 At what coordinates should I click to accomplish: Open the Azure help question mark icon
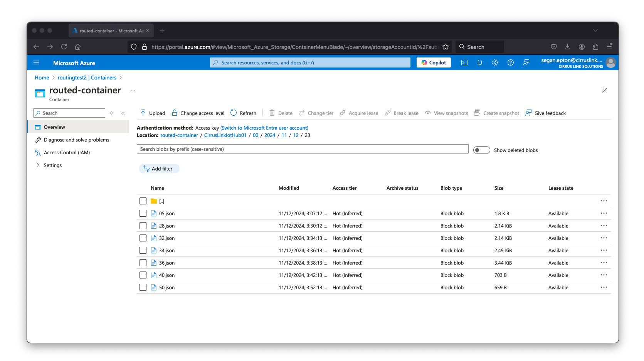point(511,62)
